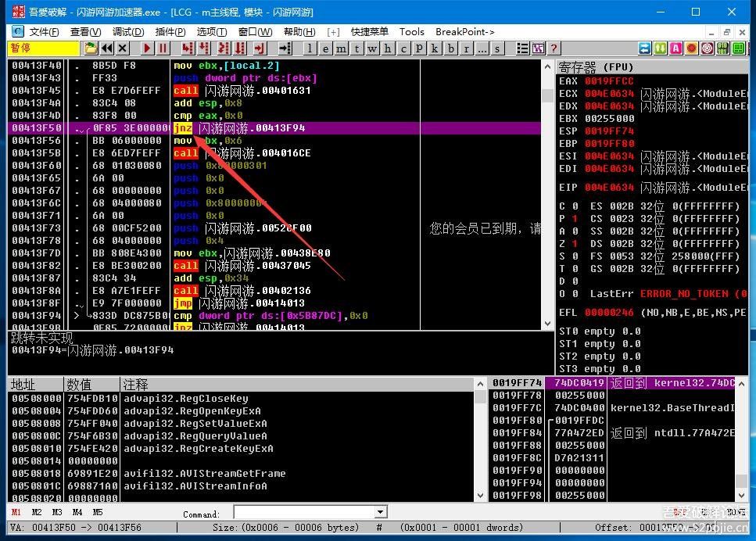Viewport: 756px width, 541px height.
Task: Show the CPU window with the 'c' button
Action: coord(403,48)
